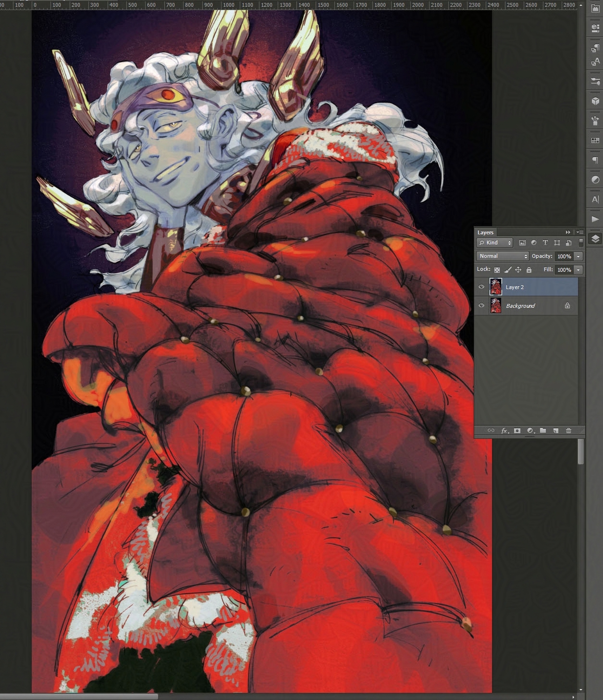Click the add layer style fx icon
This screenshot has height=700, width=603.
click(505, 431)
